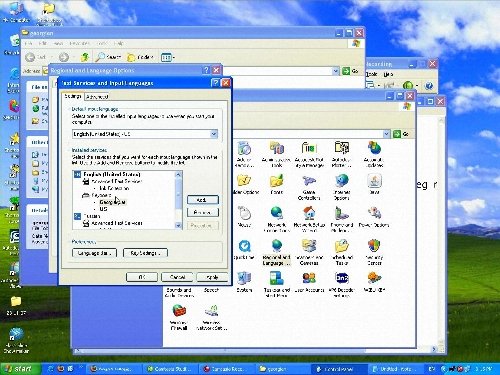
Task: Open the Windows Start menu
Action: 20,369
